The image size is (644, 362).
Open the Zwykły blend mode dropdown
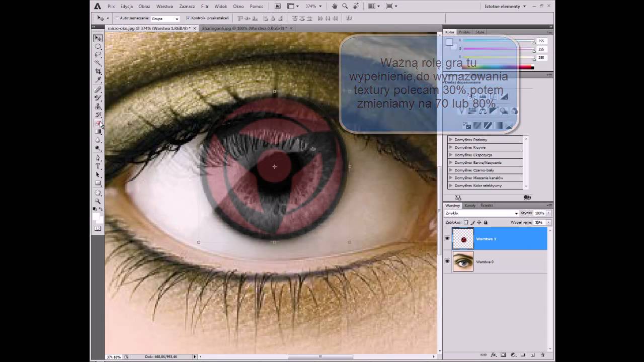point(481,213)
